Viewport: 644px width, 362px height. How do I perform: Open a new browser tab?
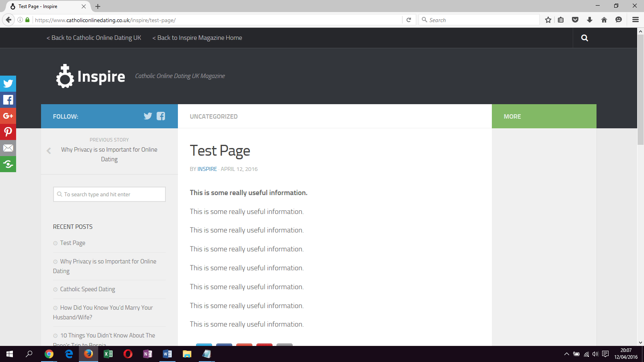(98, 6)
